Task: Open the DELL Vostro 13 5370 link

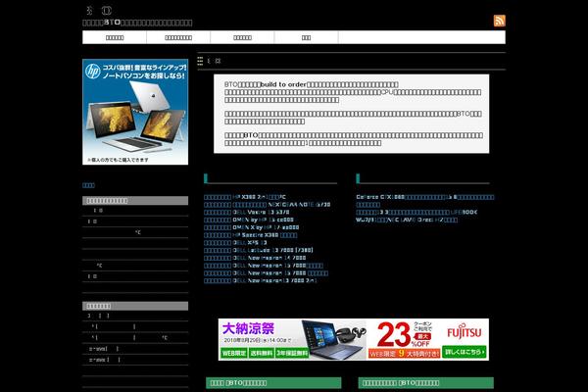Action: coord(247,212)
